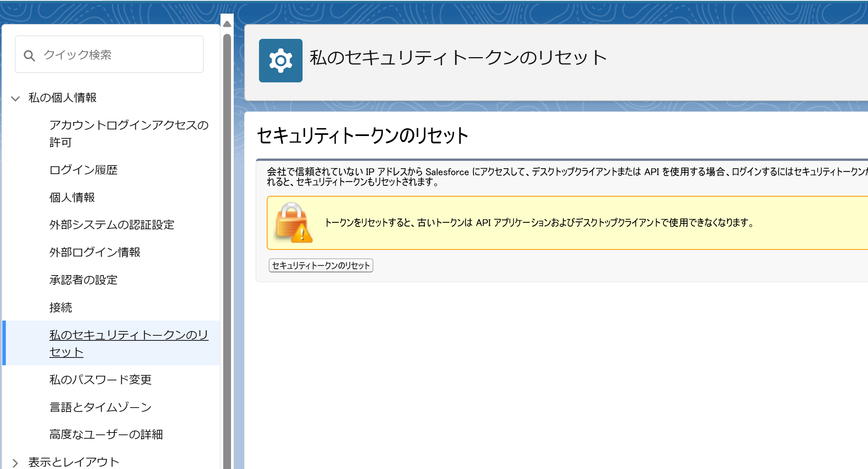Click the magnifier icon in quick search

click(x=29, y=56)
